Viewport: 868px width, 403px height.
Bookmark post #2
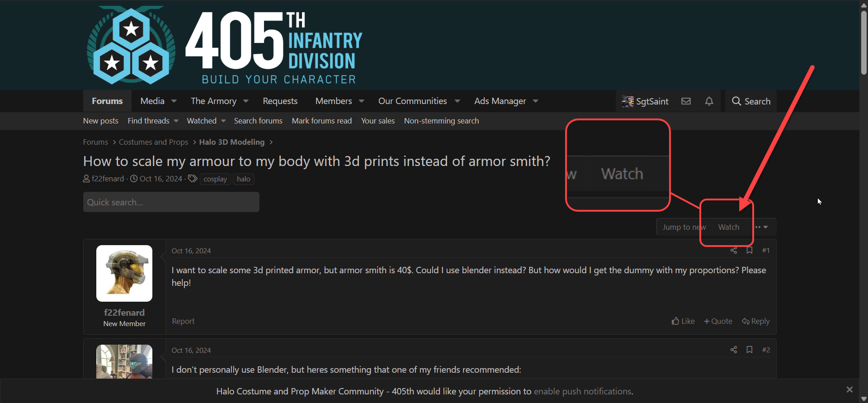pyautogui.click(x=749, y=350)
